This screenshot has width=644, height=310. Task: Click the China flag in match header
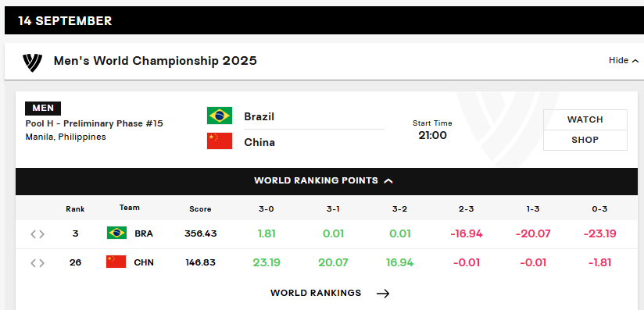[220, 141]
